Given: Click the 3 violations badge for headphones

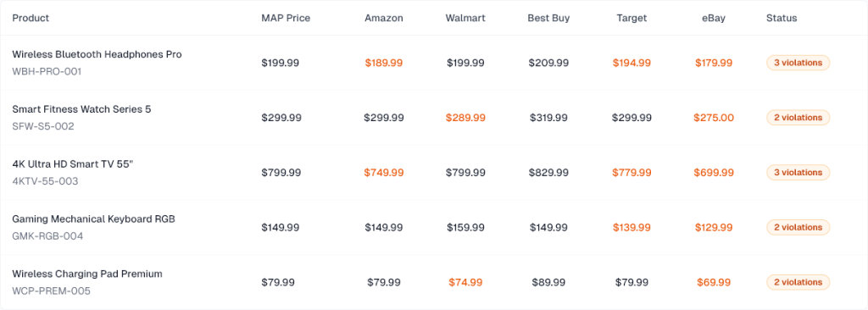Looking at the screenshot, I should click(798, 63).
